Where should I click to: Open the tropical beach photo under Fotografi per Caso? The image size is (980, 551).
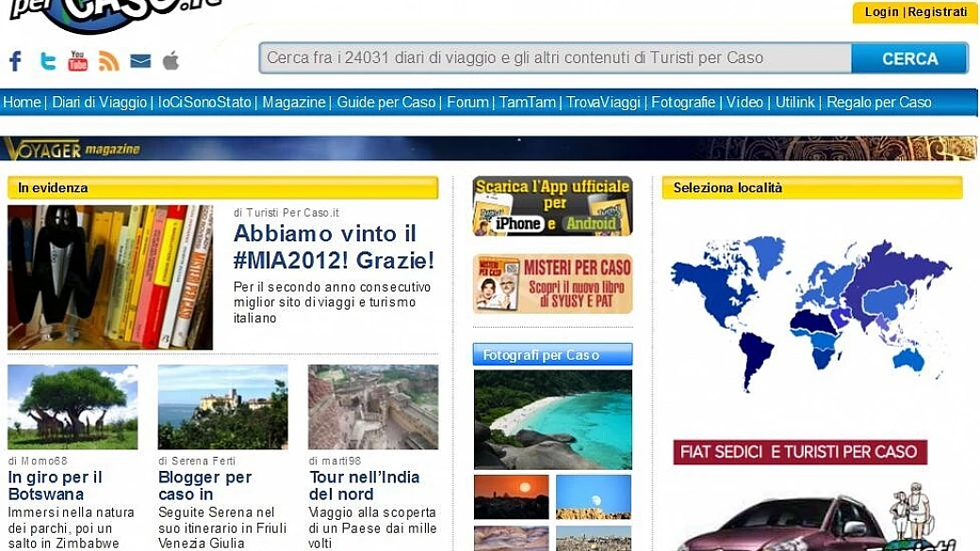point(552,418)
